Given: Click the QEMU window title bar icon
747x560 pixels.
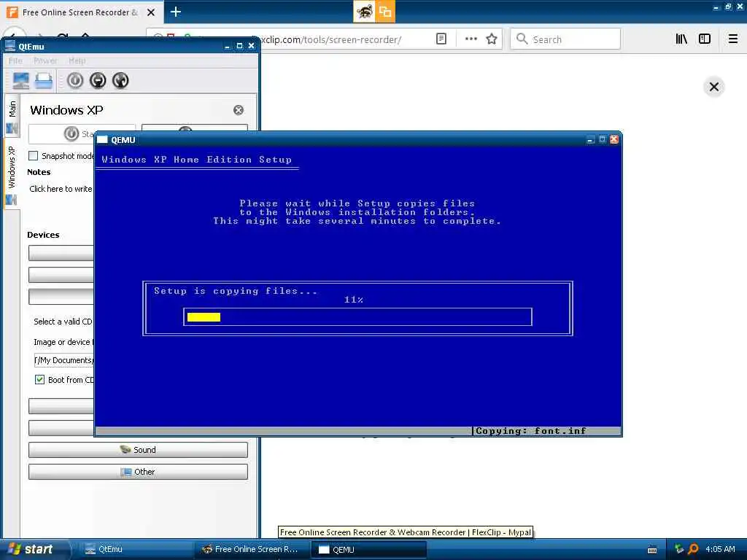Looking at the screenshot, I should pyautogui.click(x=102, y=139).
